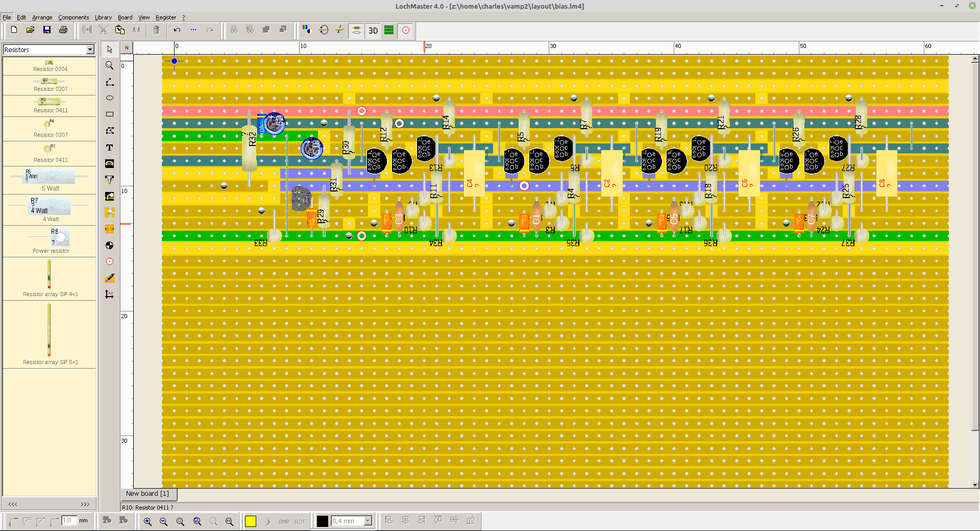Select the track connection tool
Image resolution: width=980 pixels, height=531 pixels.
110,229
